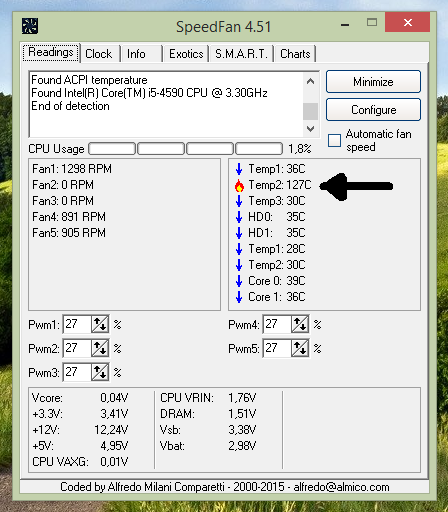Image resolution: width=448 pixels, height=512 pixels.
Task: Switch to the Clock tab
Action: [x=100, y=54]
